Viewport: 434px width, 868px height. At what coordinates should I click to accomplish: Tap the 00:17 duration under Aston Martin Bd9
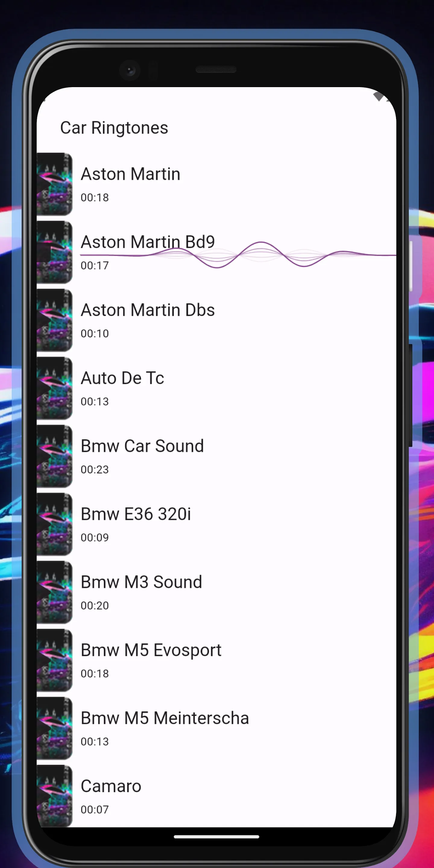[95, 266]
